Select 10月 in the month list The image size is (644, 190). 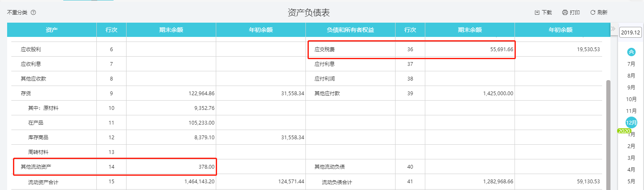pyautogui.click(x=631, y=99)
